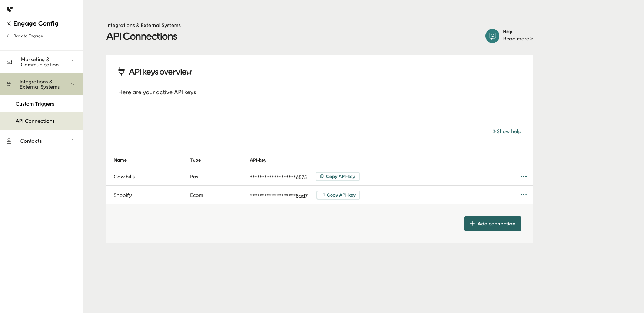The height and width of the screenshot is (313, 644).
Task: Click masked key ending in 8ad7
Action: (279, 195)
